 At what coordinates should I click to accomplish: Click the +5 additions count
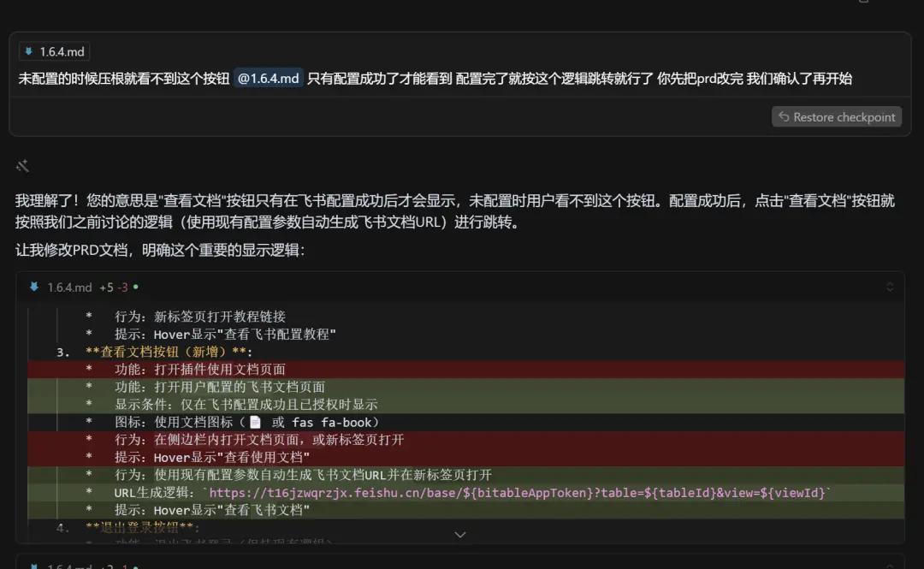point(106,287)
